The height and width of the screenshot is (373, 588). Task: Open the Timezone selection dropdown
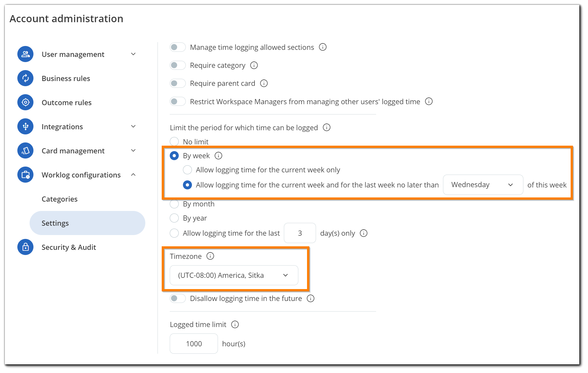coord(234,275)
